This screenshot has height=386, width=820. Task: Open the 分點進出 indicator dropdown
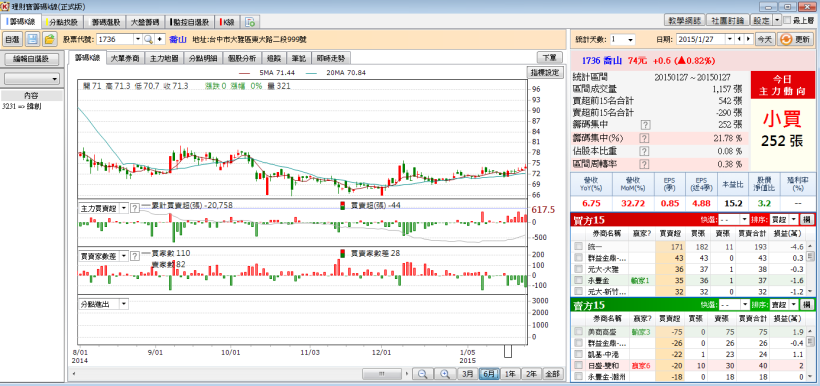coord(124,303)
